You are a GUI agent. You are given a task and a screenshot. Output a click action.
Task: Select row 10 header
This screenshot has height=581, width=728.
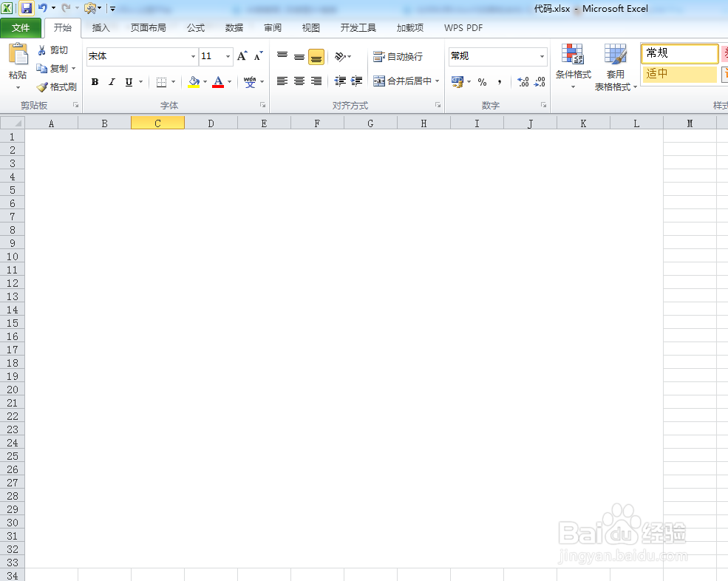coord(13,256)
